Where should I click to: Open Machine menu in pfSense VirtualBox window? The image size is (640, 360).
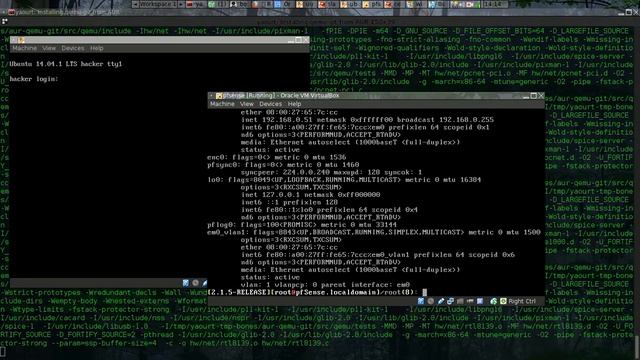[x=222, y=104]
